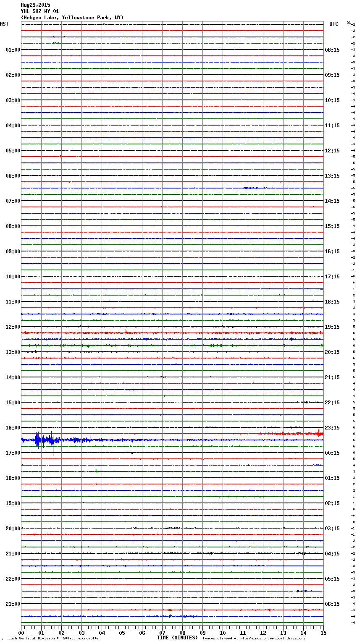The width and height of the screenshot is (357, 644).
Task: Select the 13:00 MST hour label
Action: click(13, 352)
